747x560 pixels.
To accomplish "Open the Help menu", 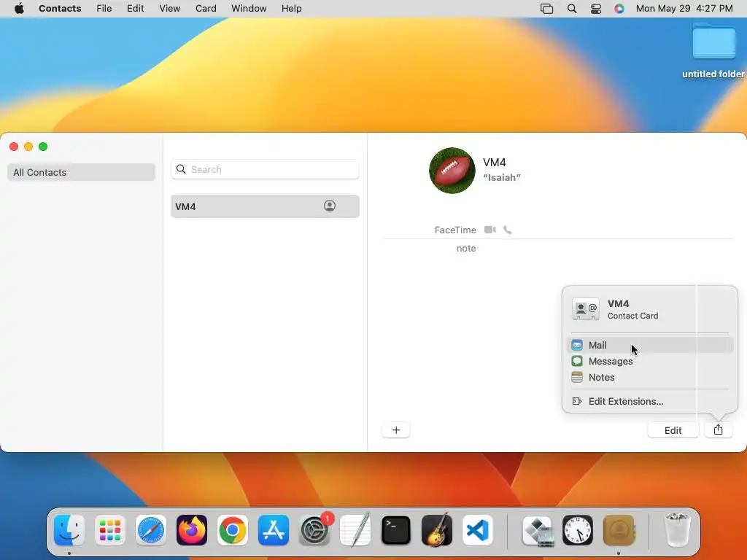I will (291, 9).
